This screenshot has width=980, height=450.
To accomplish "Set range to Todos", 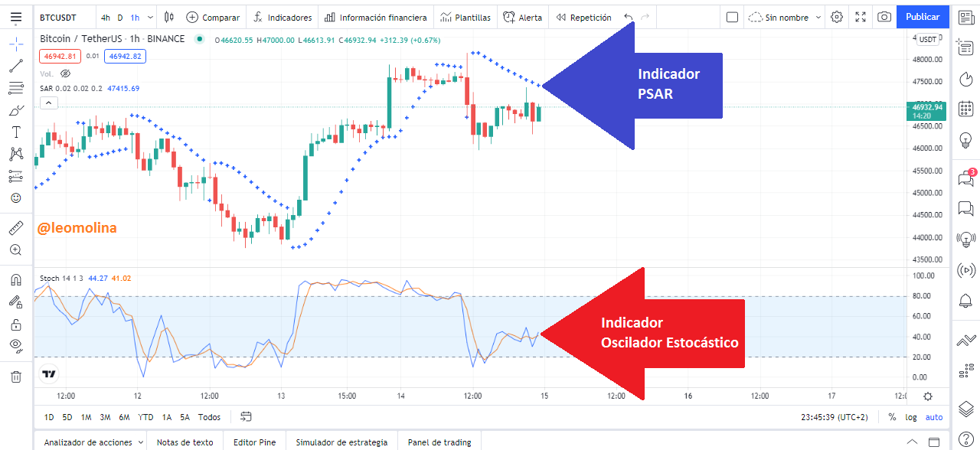I will [x=209, y=417].
